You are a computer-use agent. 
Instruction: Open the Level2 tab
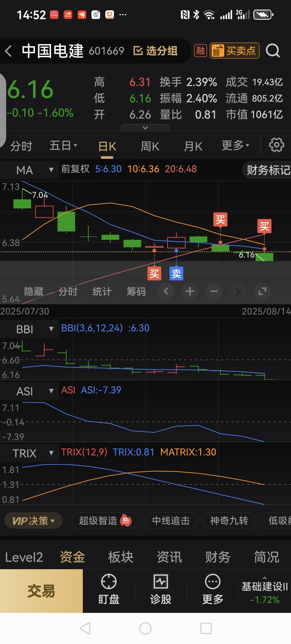[24, 557]
